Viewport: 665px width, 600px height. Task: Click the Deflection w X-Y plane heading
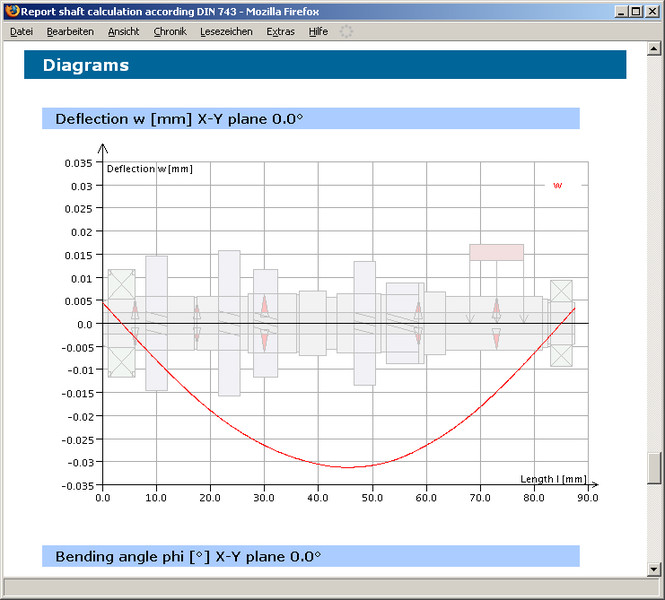[179, 118]
